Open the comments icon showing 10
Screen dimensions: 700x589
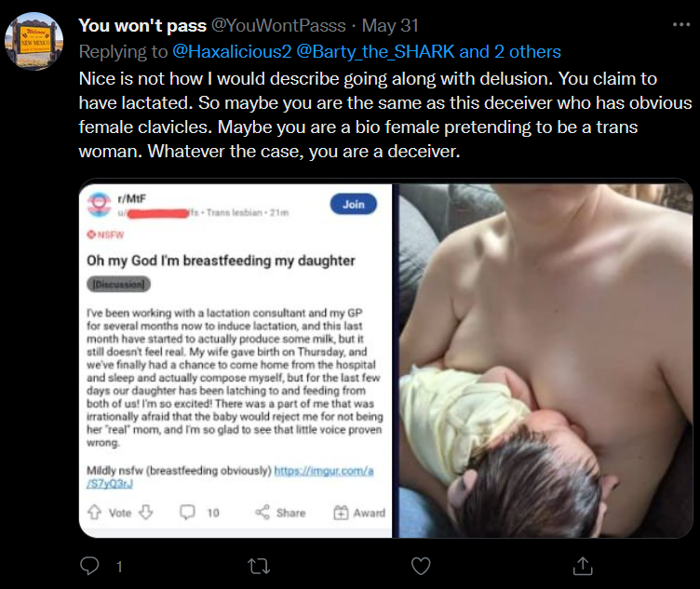(x=187, y=513)
